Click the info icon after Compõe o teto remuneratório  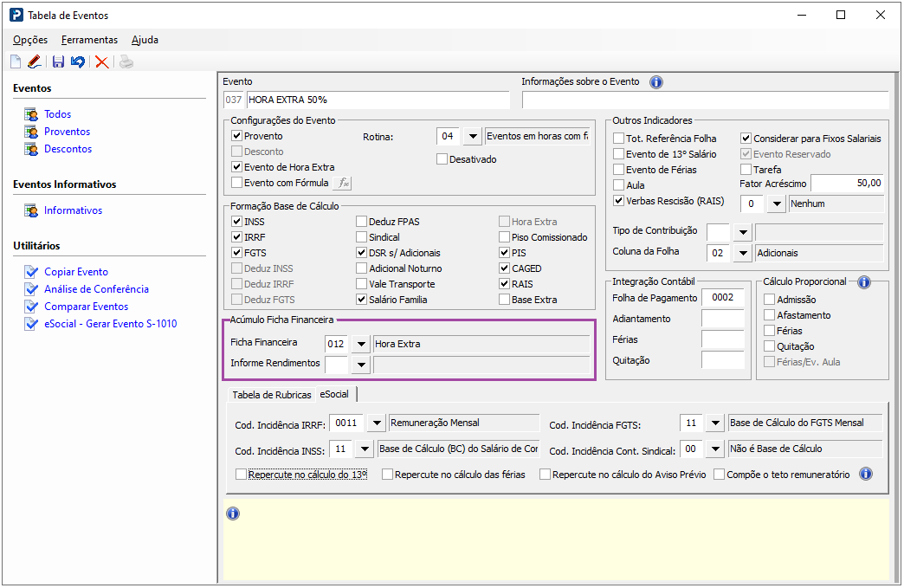(x=865, y=474)
